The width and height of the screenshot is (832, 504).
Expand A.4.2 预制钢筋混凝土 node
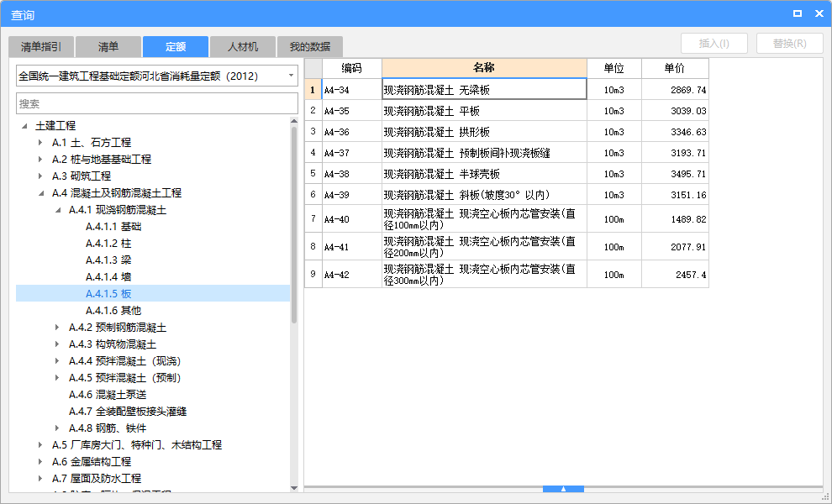click(x=57, y=328)
